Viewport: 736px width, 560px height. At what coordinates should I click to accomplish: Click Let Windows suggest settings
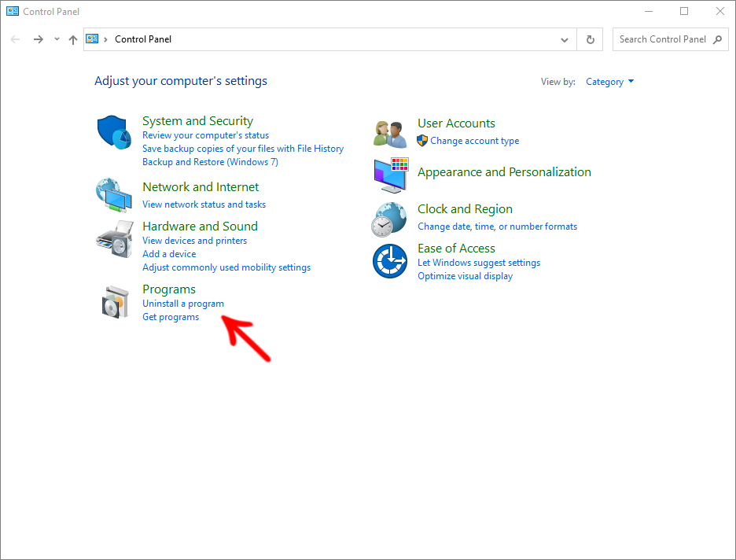click(479, 263)
